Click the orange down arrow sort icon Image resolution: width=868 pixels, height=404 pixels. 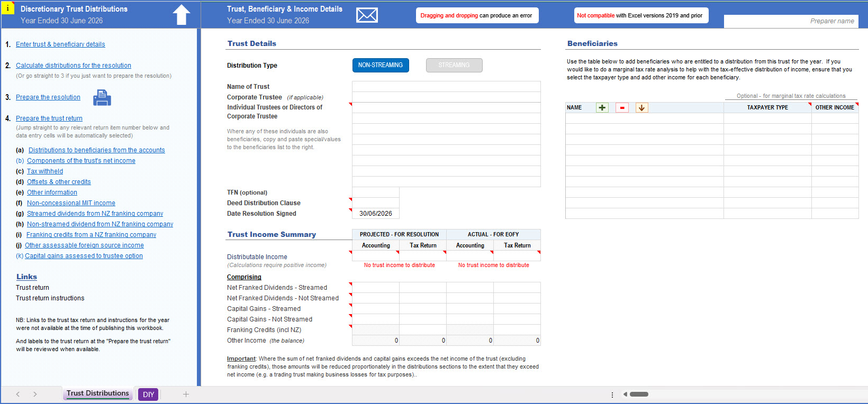coord(641,108)
